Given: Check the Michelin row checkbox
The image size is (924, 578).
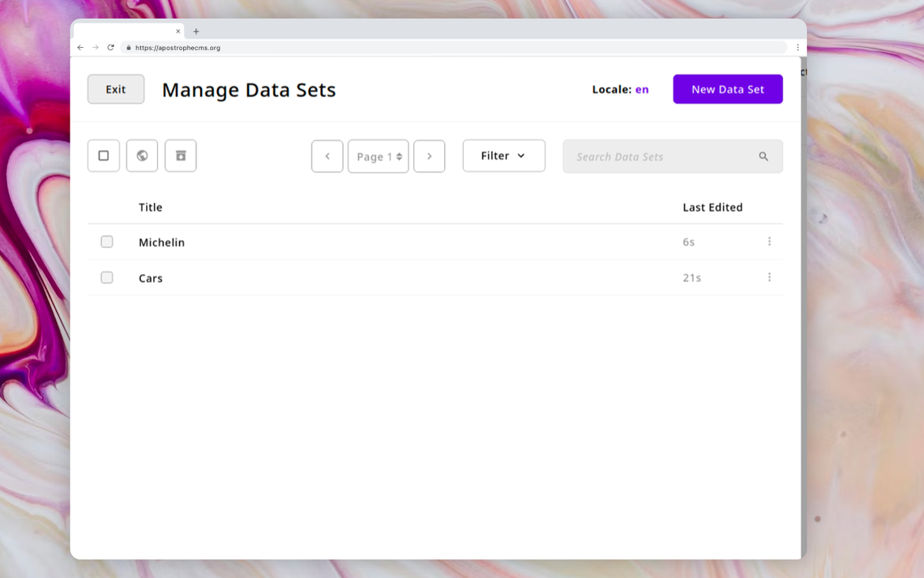Looking at the screenshot, I should click(x=107, y=242).
